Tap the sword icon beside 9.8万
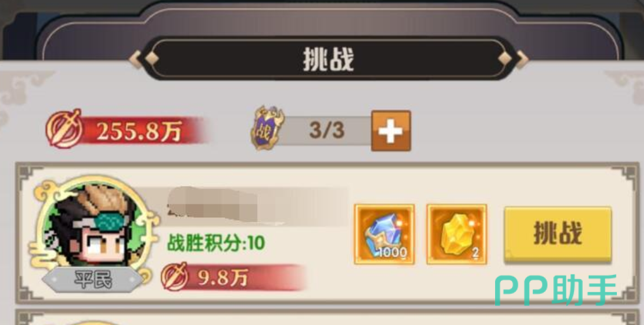 click(175, 276)
